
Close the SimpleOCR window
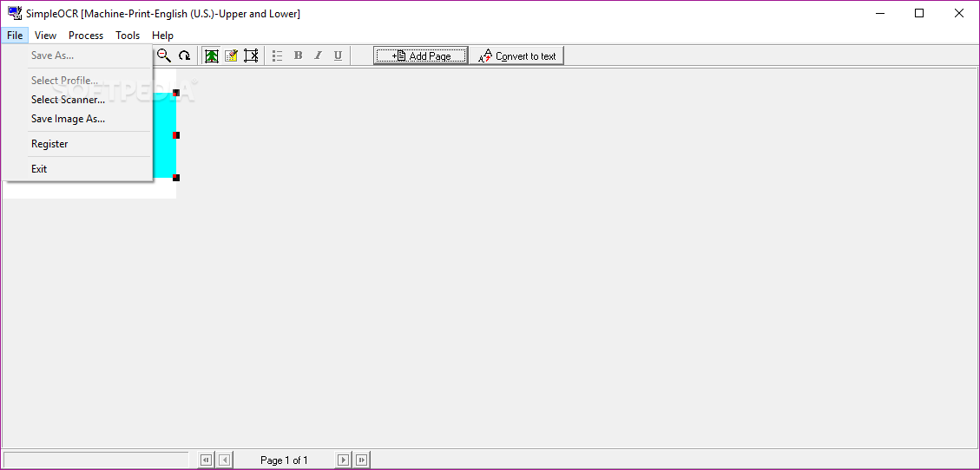coord(959,13)
